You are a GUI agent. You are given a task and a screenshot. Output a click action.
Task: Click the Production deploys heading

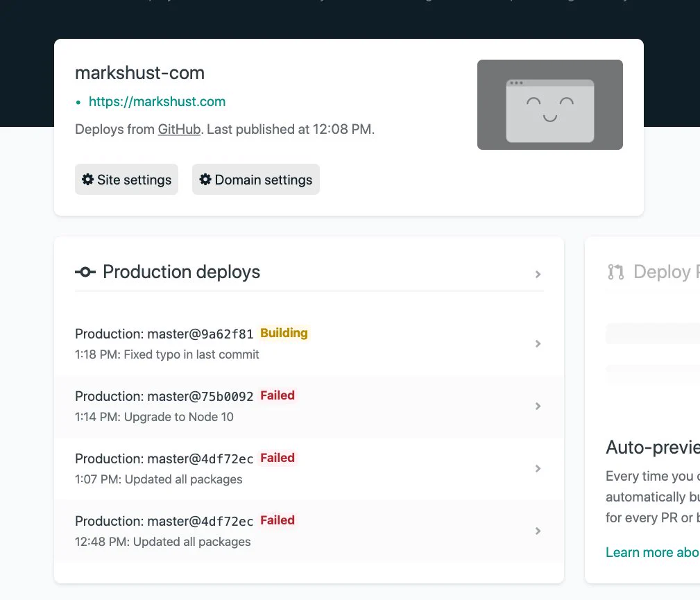tap(181, 272)
